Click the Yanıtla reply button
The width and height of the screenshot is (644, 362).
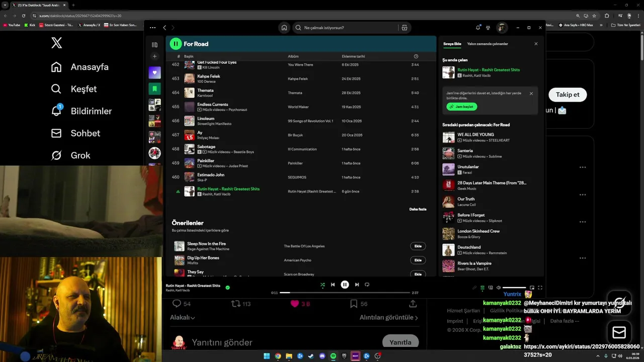click(x=400, y=342)
